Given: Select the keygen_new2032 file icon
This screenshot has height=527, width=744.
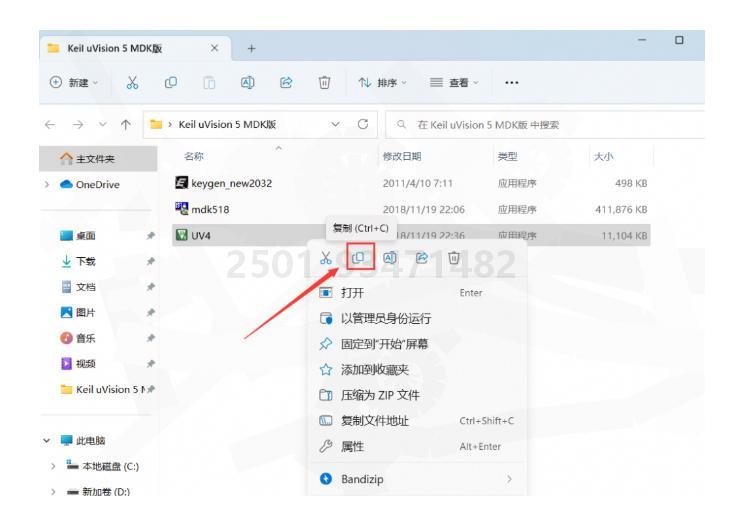Looking at the screenshot, I should pos(181,183).
